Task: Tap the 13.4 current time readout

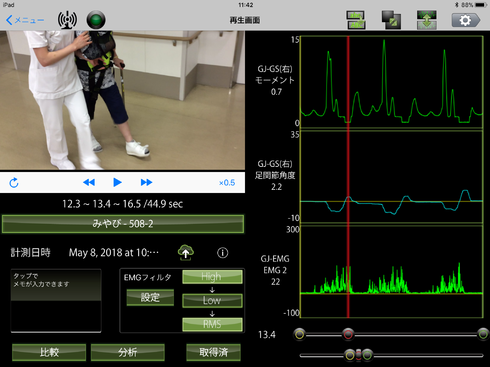Action: click(267, 335)
